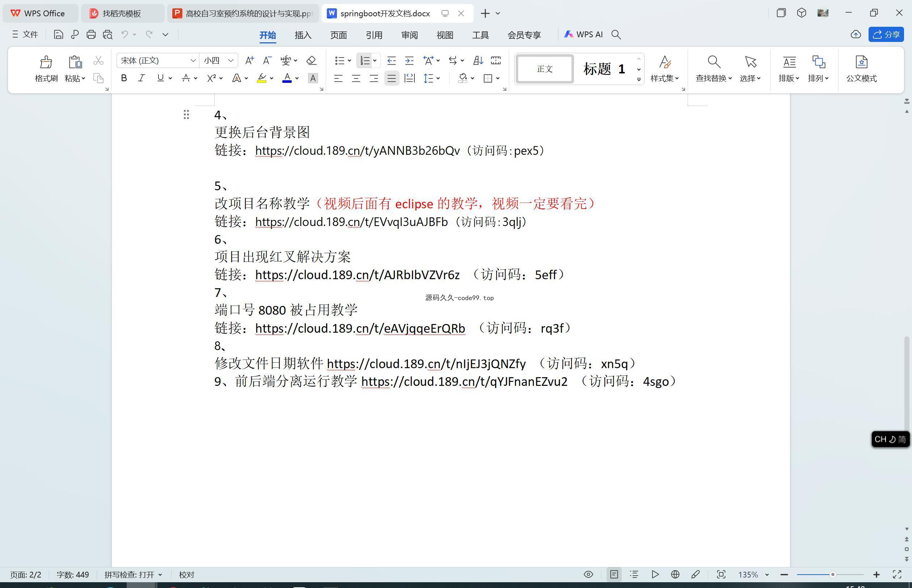
Task: Toggle character shading (A box) button
Action: tap(313, 78)
